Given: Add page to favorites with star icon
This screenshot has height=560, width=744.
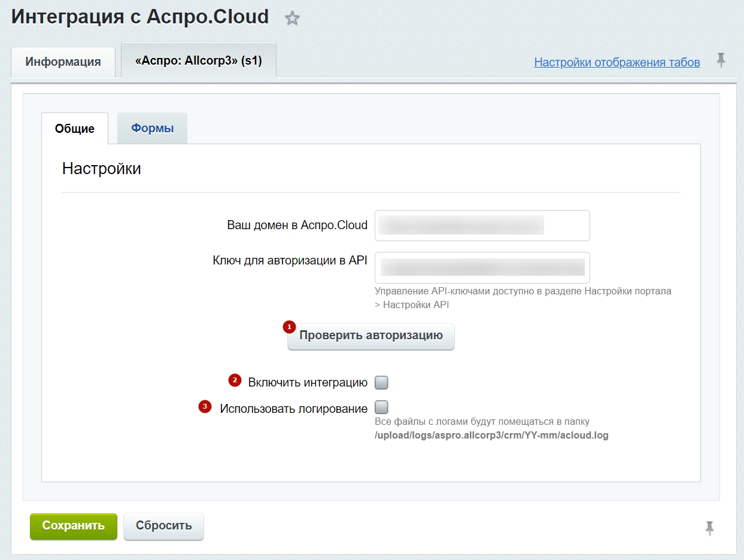Looking at the screenshot, I should click(292, 19).
